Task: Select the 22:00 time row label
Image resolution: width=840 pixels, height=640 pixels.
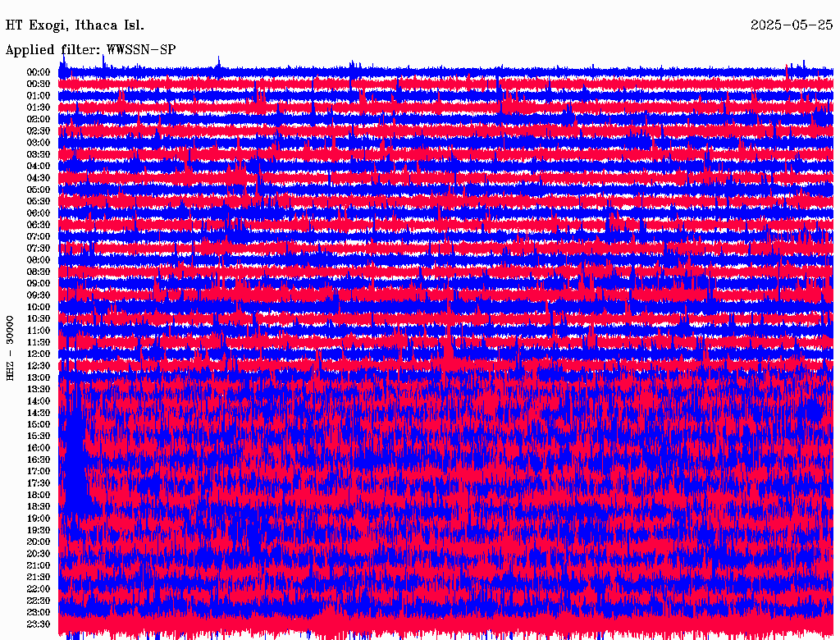Action: pos(39,589)
